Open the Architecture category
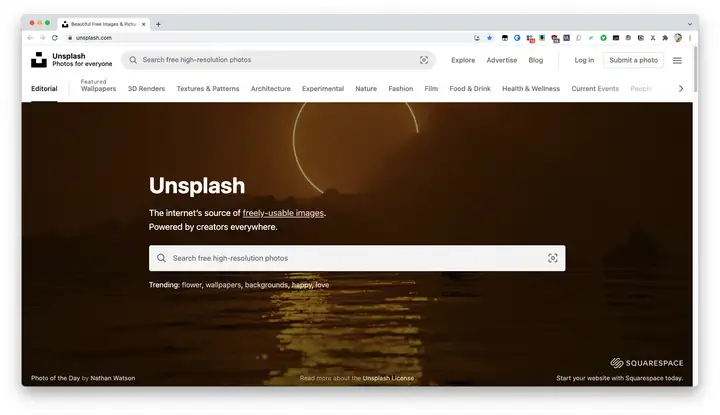This screenshot has height=415, width=720. (x=270, y=89)
